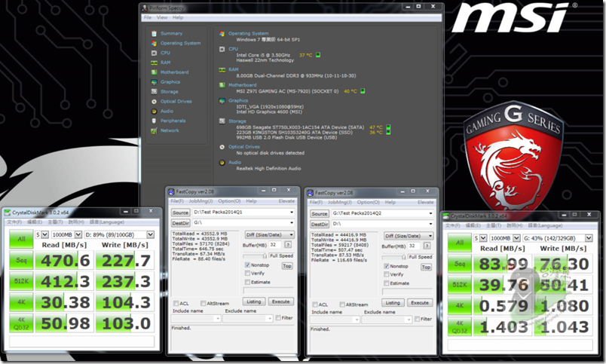Click RAM module icon in Speccy summary

pyautogui.click(x=222, y=69)
